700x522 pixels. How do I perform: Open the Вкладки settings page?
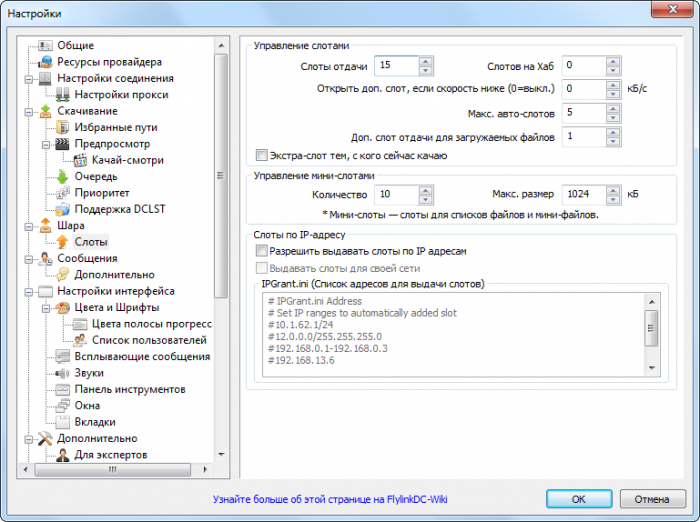pyautogui.click(x=95, y=422)
